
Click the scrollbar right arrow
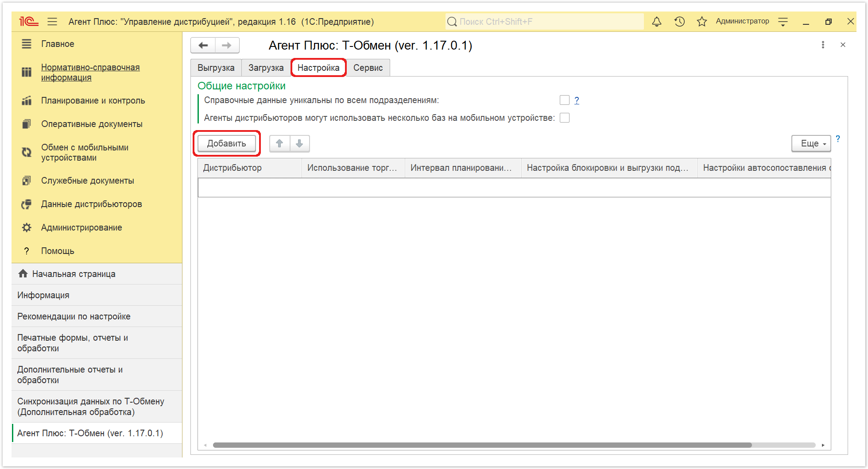[823, 445]
